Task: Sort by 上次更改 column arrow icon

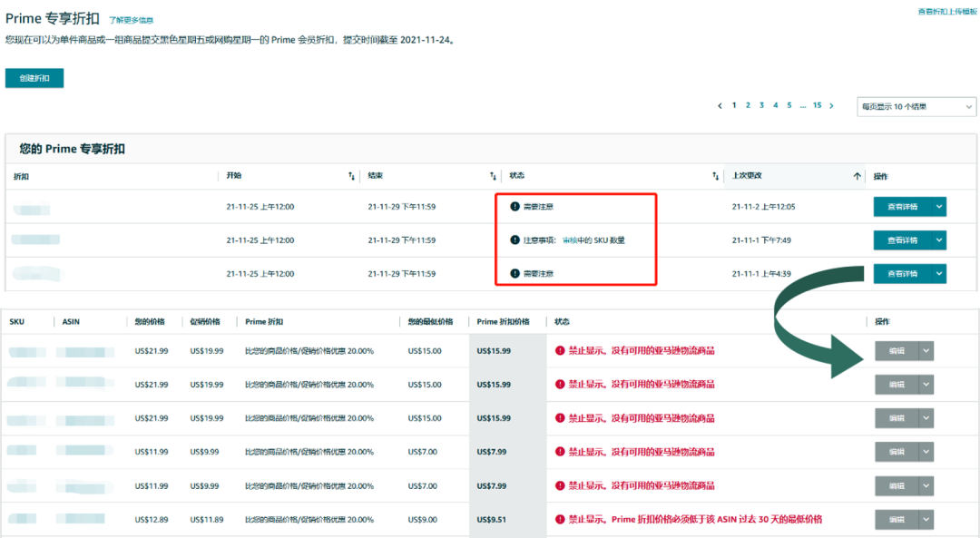Action: point(857,176)
